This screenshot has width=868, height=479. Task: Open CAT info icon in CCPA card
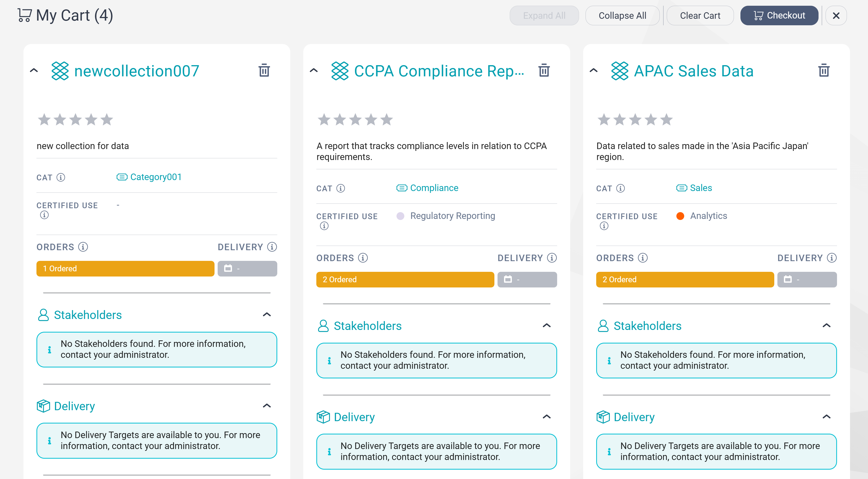(341, 188)
